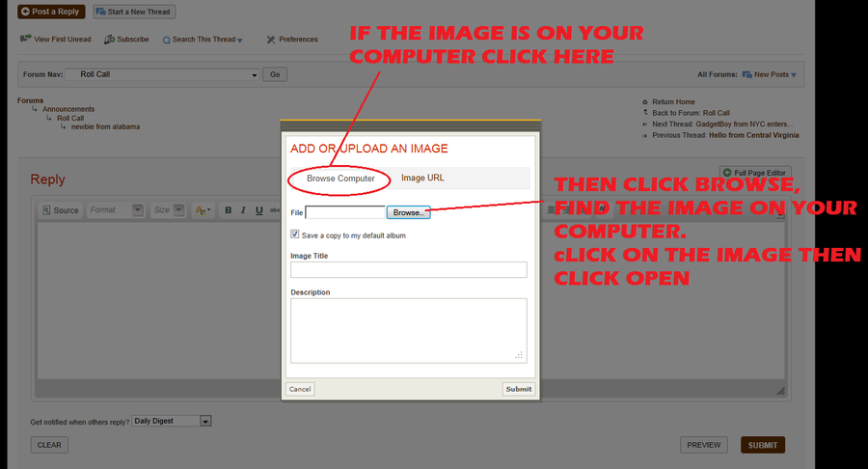Switch to the Image URL tab
Viewport: 868px width, 469px height.
pos(422,179)
